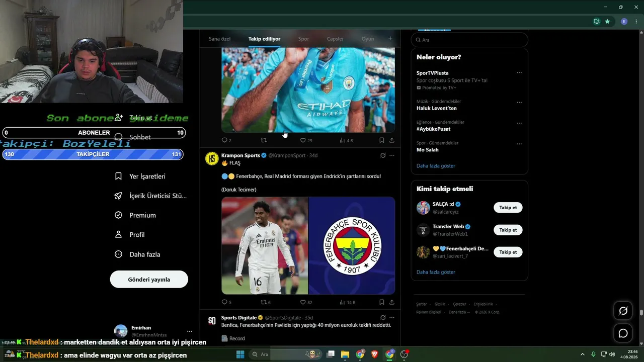The image size is (644, 362).
Task: Like the post with 29 likes
Action: [303, 140]
